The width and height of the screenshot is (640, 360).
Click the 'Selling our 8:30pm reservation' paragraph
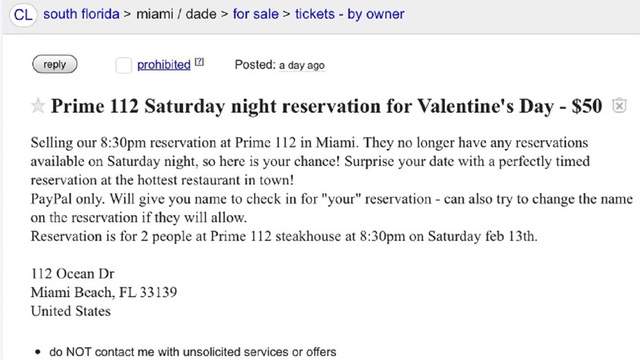(310, 161)
